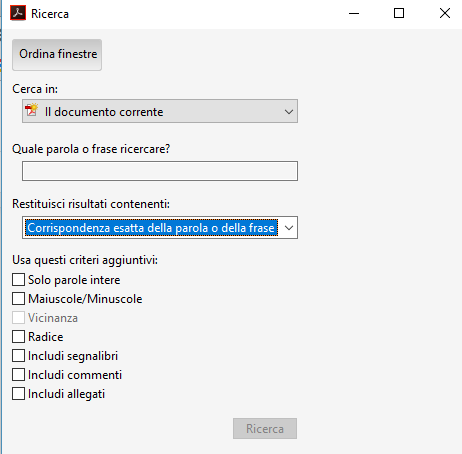Check the Includi allegati box

[x=18, y=394]
